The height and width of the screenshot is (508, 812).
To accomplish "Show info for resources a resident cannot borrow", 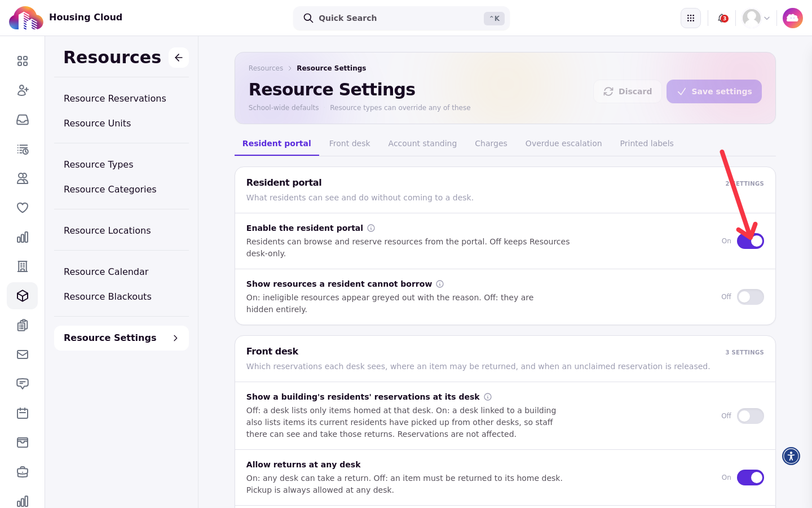I will click(x=440, y=284).
